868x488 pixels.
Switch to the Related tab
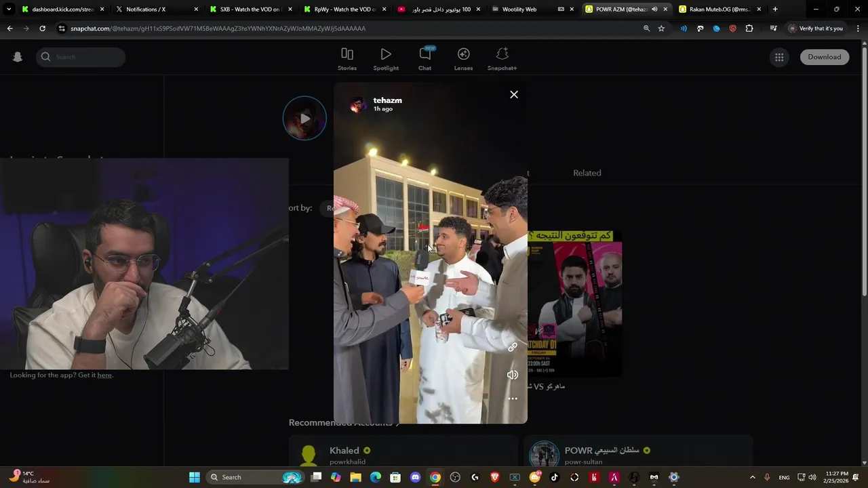tap(587, 173)
